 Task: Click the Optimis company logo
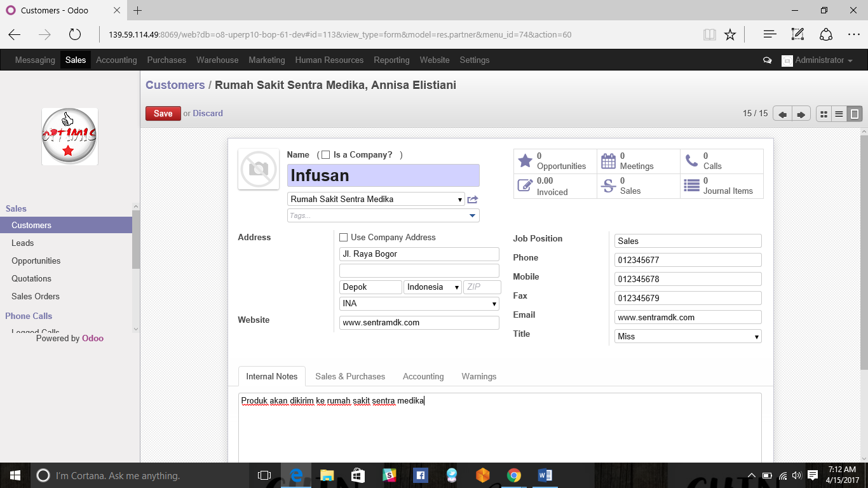pyautogui.click(x=70, y=137)
